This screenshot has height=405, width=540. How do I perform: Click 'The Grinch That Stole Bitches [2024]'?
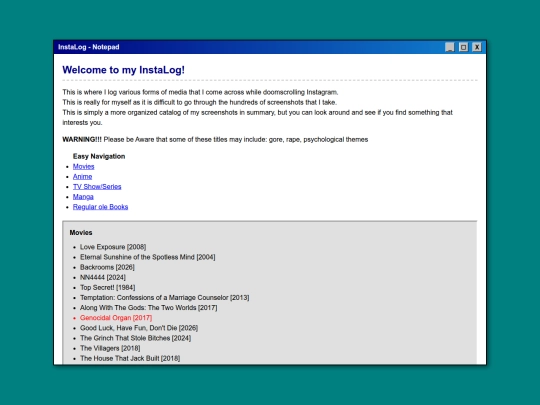click(x=135, y=338)
